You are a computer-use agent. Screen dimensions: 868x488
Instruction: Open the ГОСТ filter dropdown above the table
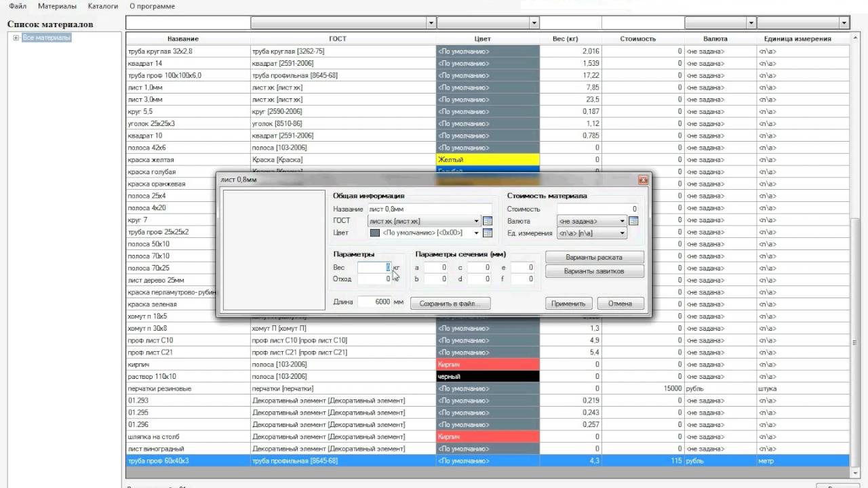[x=431, y=23]
